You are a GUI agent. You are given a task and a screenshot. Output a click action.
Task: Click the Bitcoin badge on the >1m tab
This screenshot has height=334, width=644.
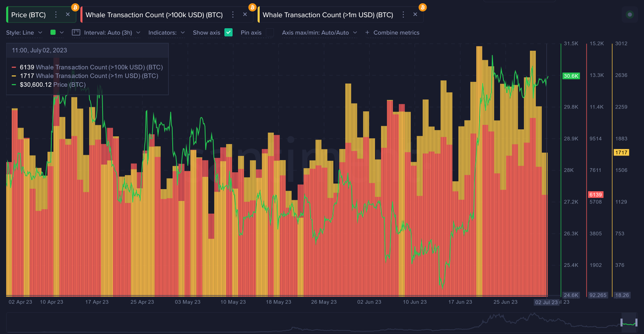point(423,7)
